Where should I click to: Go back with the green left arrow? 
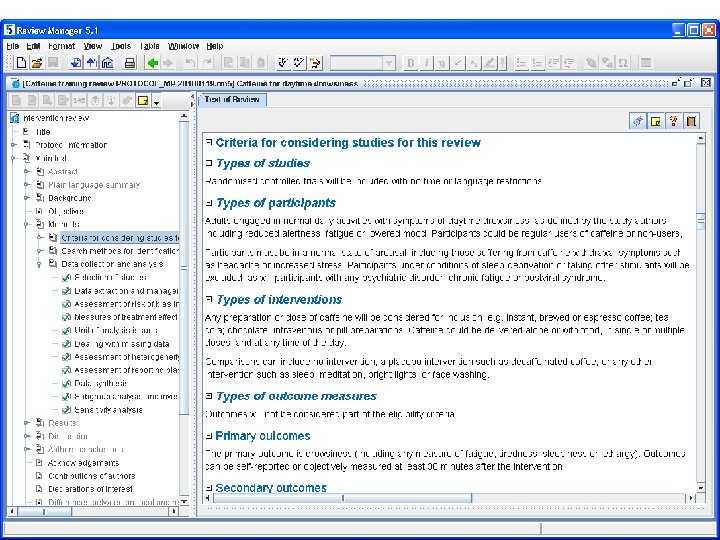coord(152,63)
